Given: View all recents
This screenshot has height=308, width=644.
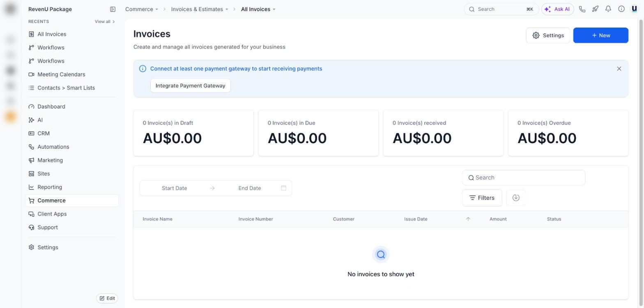Looking at the screenshot, I should coord(105,21).
